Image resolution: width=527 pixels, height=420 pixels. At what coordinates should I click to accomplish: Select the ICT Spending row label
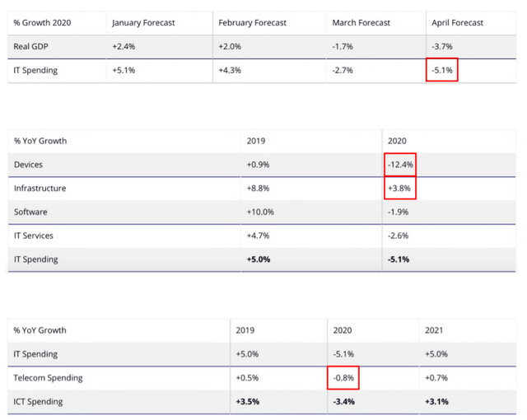click(37, 402)
